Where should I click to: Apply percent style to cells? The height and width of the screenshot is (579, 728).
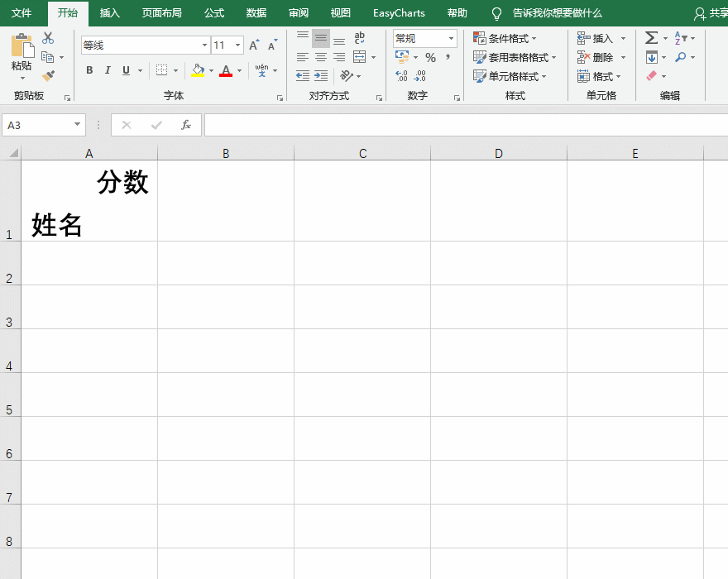[x=429, y=57]
